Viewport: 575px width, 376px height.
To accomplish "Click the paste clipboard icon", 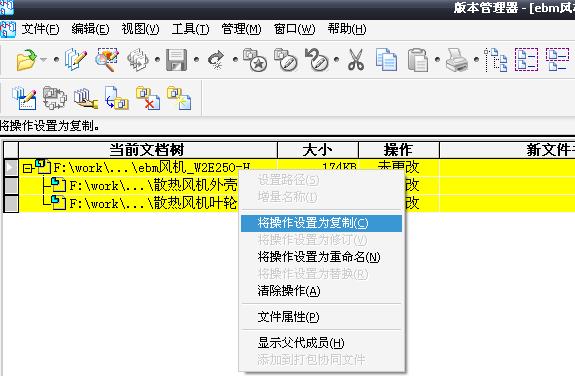I will point(418,60).
